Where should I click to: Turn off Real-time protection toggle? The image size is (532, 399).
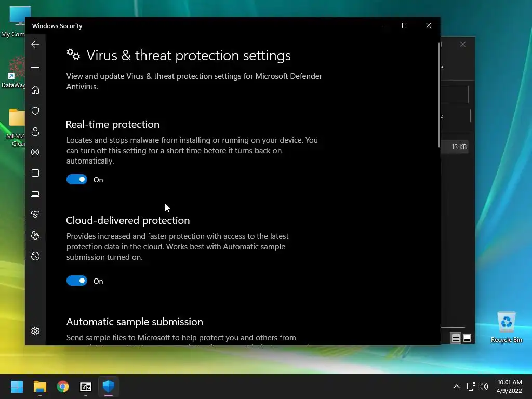coord(77,179)
